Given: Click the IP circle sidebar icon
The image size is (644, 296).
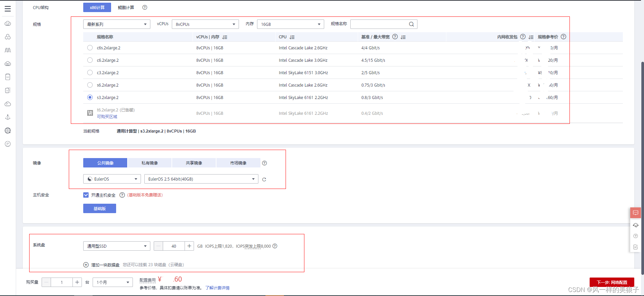Looking at the screenshot, I should pos(8,144).
